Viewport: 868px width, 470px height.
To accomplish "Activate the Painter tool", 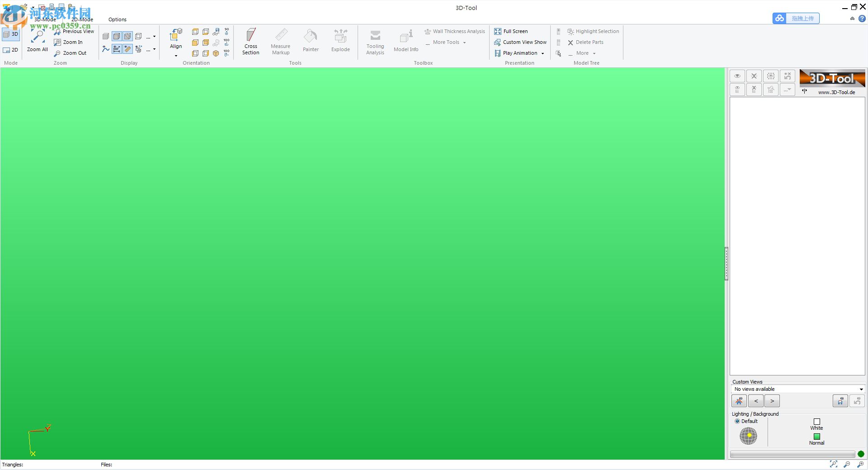I will (311, 41).
